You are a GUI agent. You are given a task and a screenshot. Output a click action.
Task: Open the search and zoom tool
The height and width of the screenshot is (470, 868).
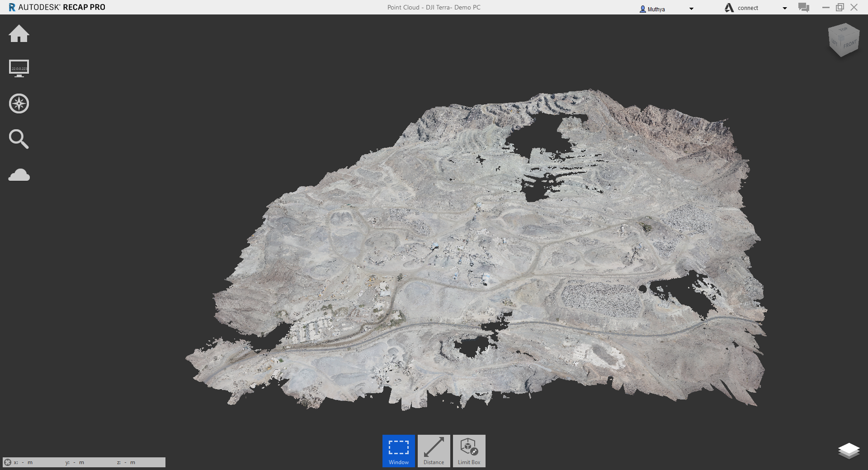[19, 139]
